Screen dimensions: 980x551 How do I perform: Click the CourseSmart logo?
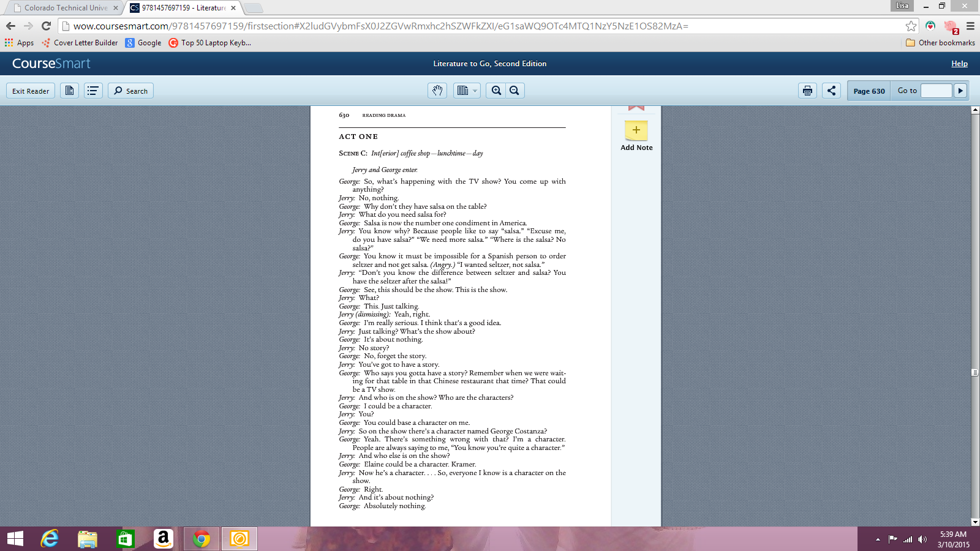pyautogui.click(x=51, y=64)
